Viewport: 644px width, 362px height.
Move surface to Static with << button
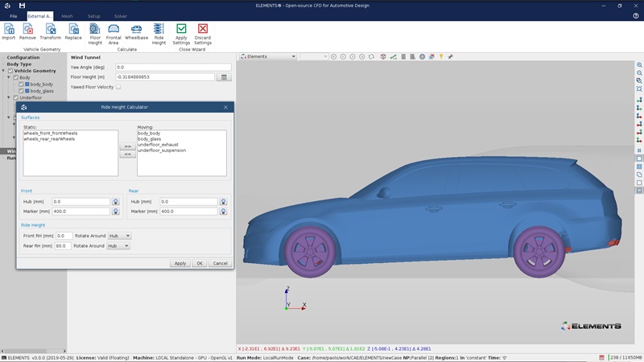point(128,154)
